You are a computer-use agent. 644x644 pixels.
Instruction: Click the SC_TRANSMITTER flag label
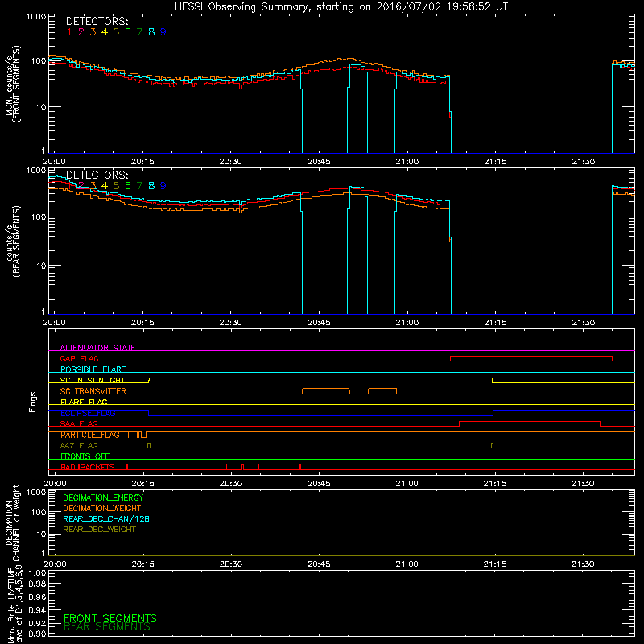[x=93, y=391]
